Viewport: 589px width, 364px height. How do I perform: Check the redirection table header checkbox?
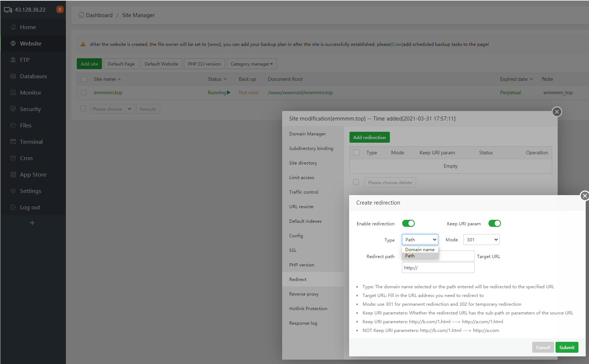tap(356, 153)
